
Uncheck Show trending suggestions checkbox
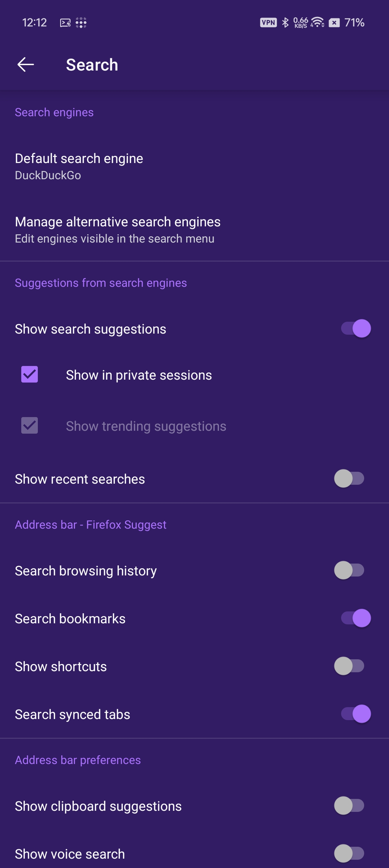(x=30, y=426)
